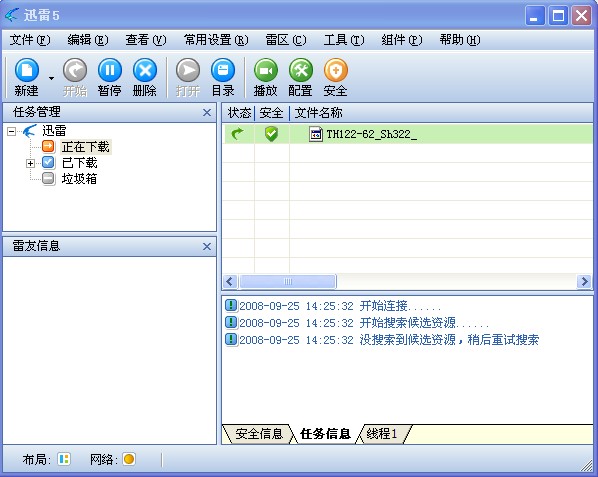Open the 雷区(C) menu
This screenshot has height=477, width=598.
286,40
